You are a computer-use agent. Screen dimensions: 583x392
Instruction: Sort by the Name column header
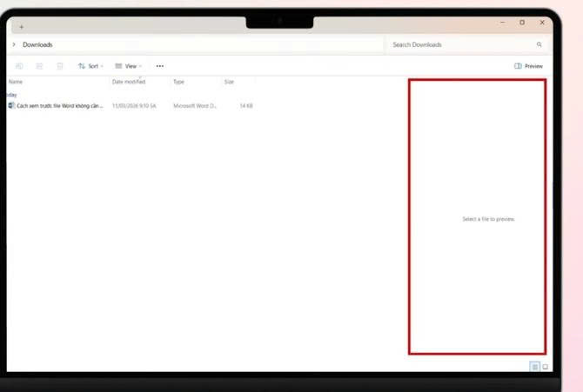point(16,82)
